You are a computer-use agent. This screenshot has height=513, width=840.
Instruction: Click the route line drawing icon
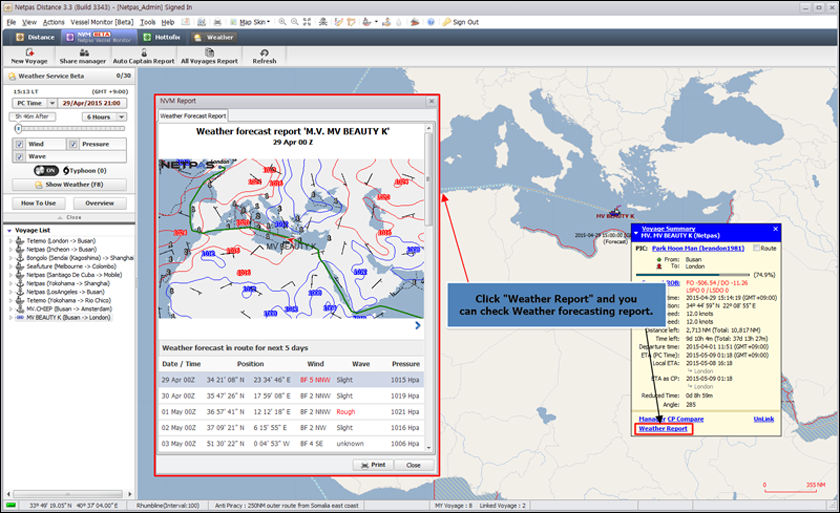coord(339,22)
